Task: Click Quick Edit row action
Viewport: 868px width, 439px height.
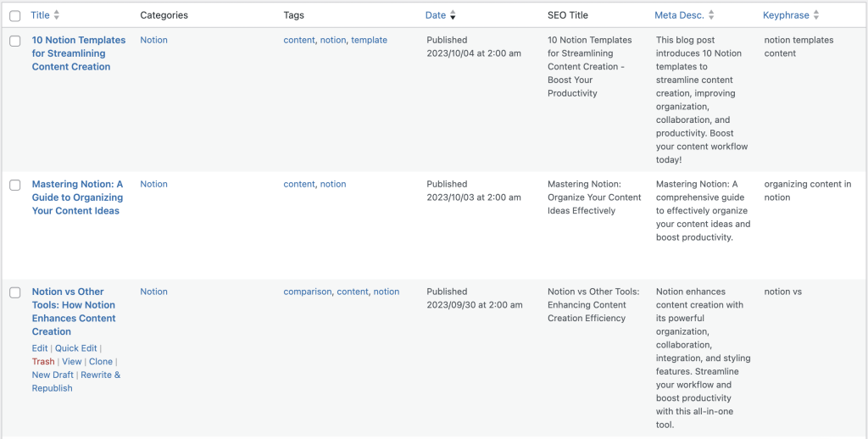Action: (75, 348)
